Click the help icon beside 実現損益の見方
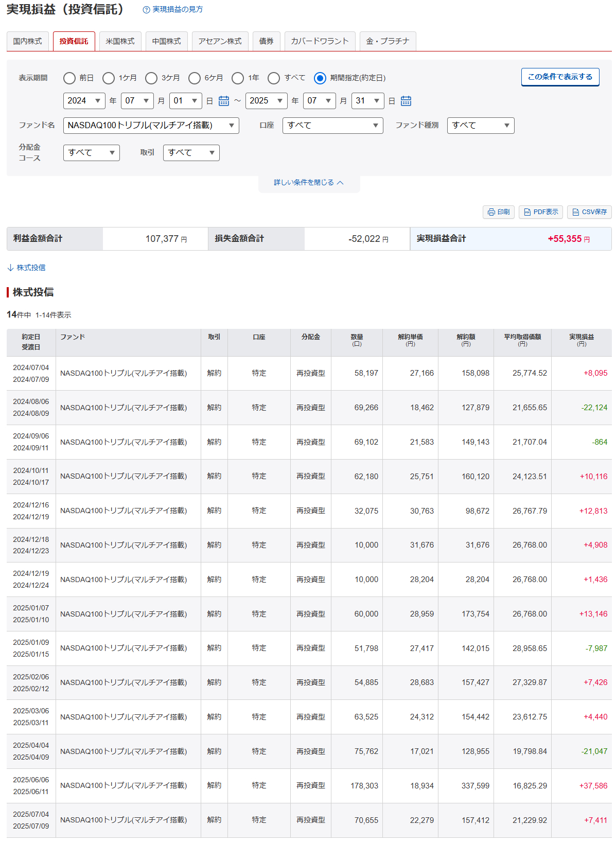616x843 pixels. click(x=146, y=10)
